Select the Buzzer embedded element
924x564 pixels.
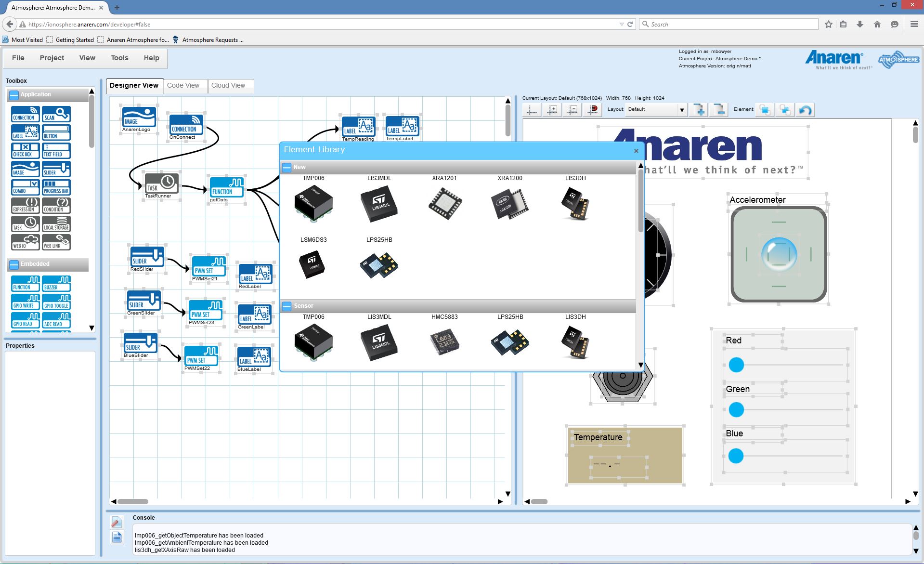pyautogui.click(x=56, y=284)
